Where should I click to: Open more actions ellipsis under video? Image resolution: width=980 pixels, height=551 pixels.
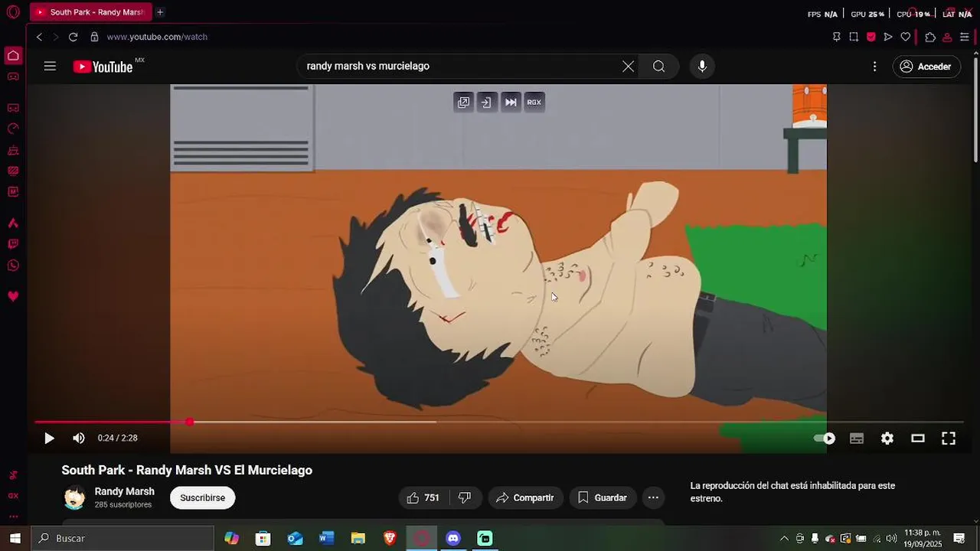click(653, 498)
